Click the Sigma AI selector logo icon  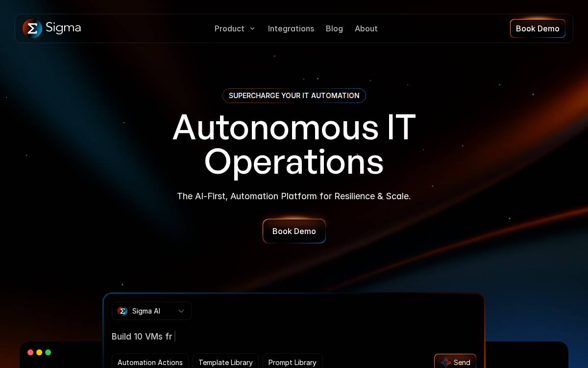coord(122,311)
